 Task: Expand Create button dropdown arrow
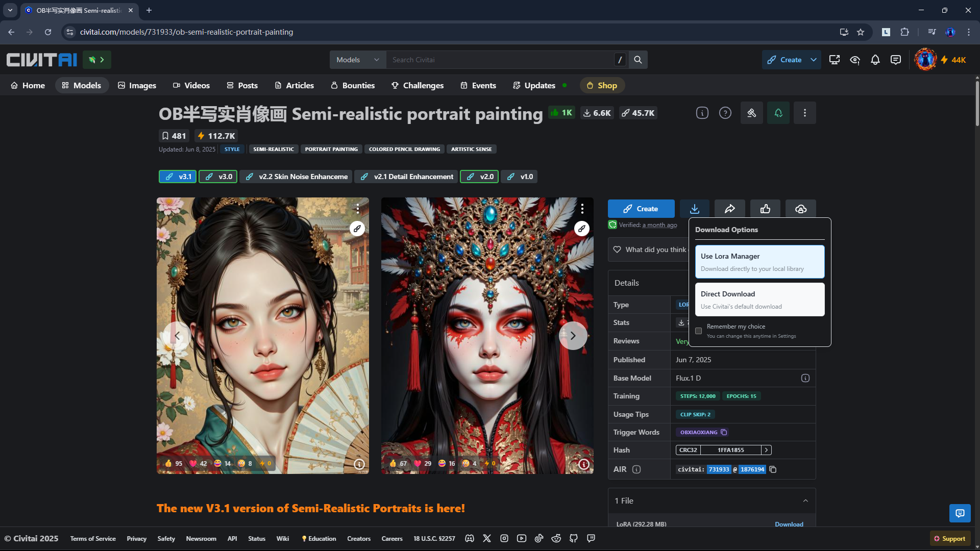click(814, 60)
